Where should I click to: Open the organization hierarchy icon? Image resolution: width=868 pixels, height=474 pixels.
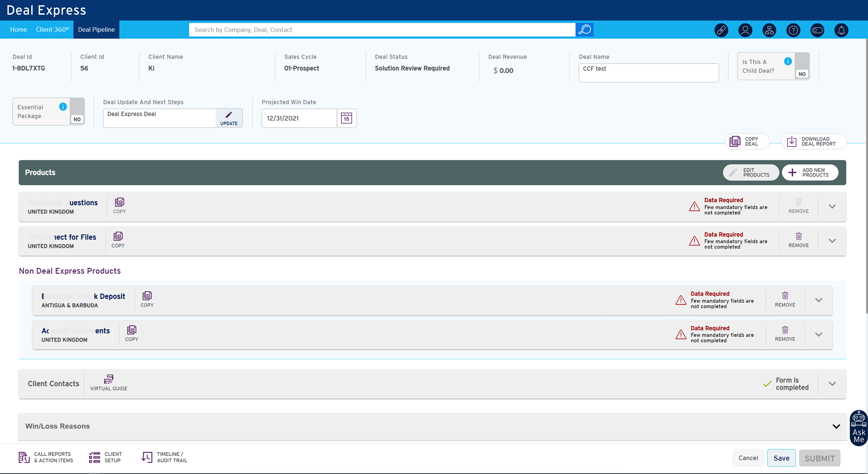(x=769, y=30)
